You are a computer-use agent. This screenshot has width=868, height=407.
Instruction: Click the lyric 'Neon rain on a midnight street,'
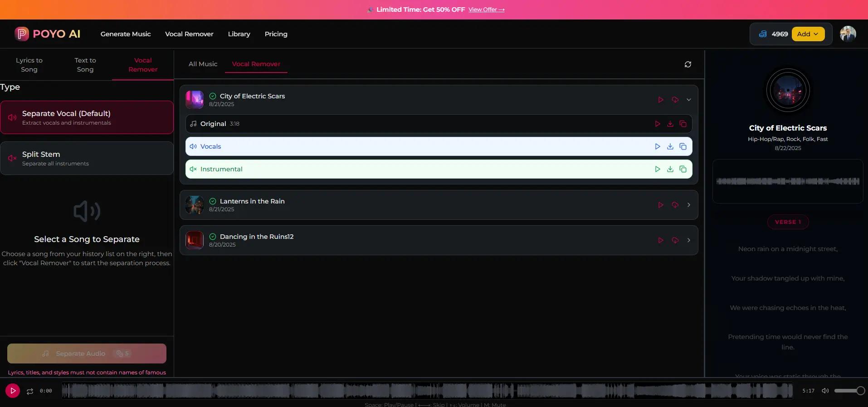(788, 249)
